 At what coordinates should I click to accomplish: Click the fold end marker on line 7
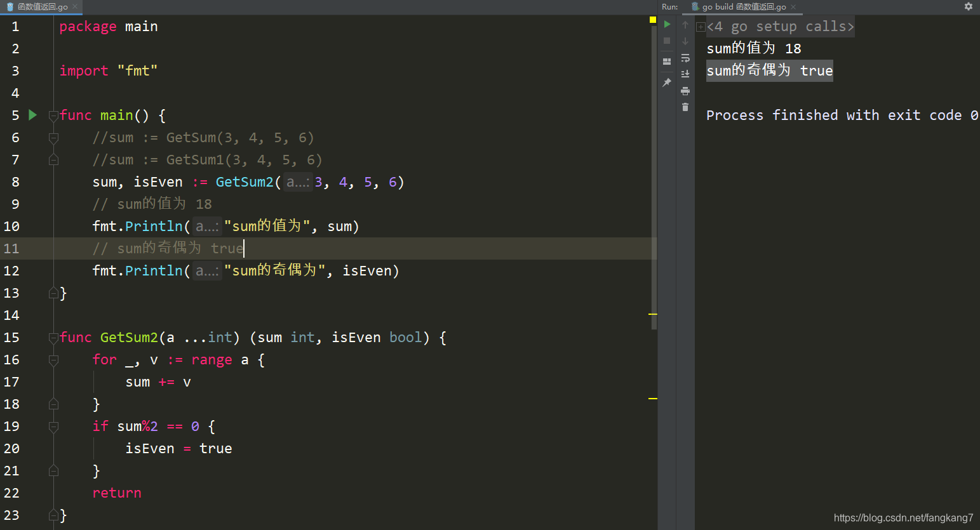pos(53,160)
